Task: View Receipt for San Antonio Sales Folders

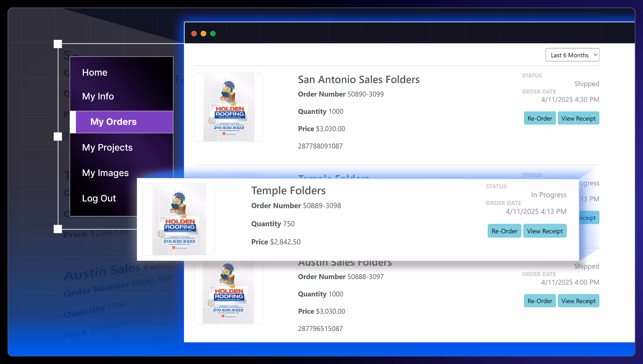Action: pyautogui.click(x=578, y=118)
